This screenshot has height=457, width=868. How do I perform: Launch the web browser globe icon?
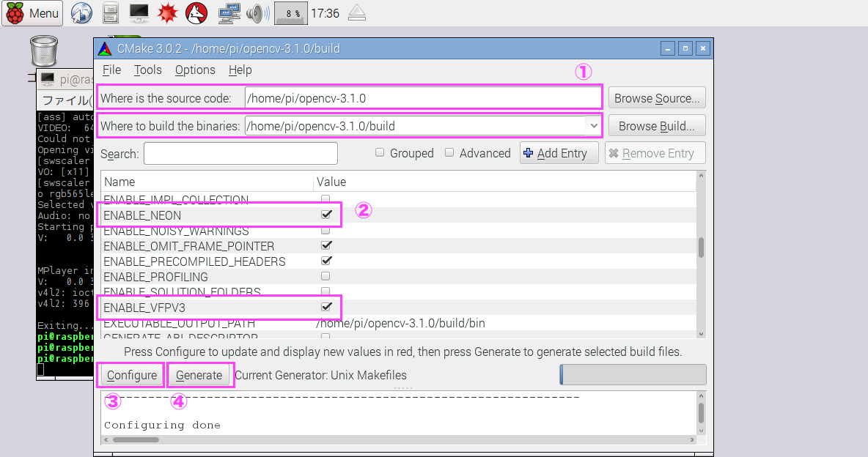(81, 13)
